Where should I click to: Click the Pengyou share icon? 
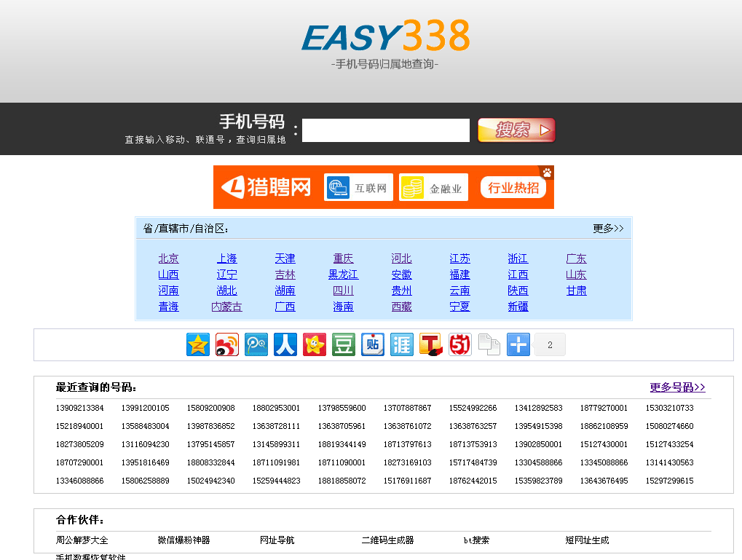(x=256, y=344)
